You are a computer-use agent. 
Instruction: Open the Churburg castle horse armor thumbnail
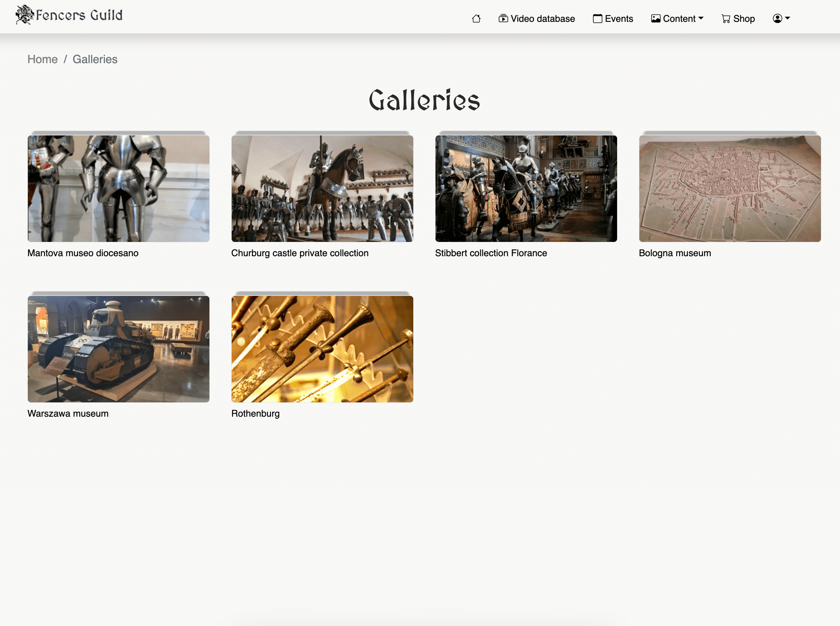tap(322, 188)
